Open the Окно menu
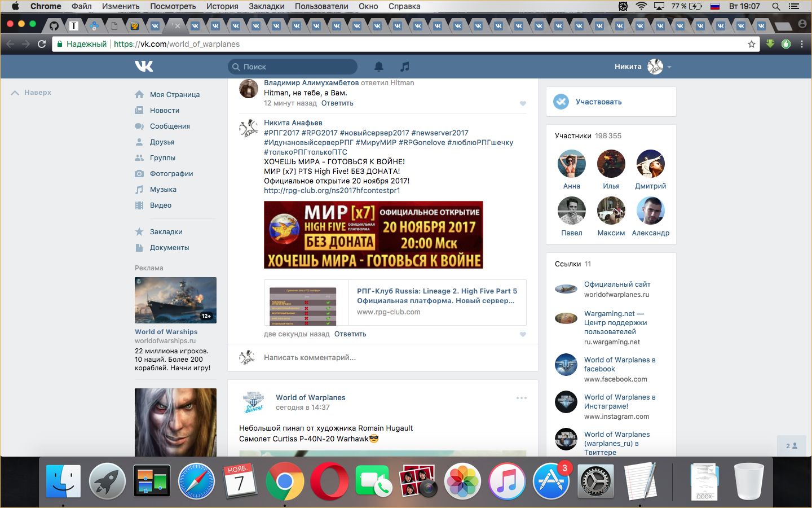The image size is (812, 508). pyautogui.click(x=368, y=6)
